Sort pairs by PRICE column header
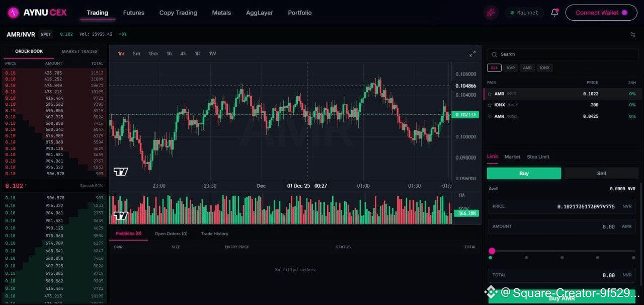Image resolution: width=644 pixels, height=305 pixels. tap(592, 82)
